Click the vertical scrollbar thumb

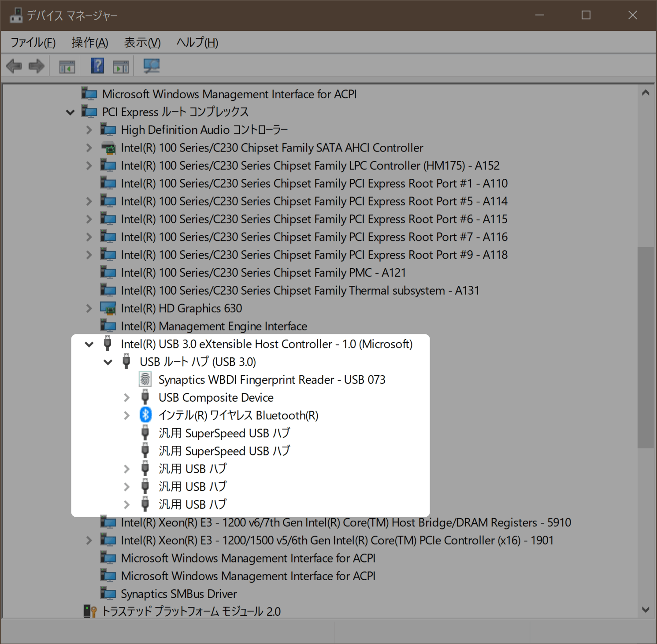[646, 348]
